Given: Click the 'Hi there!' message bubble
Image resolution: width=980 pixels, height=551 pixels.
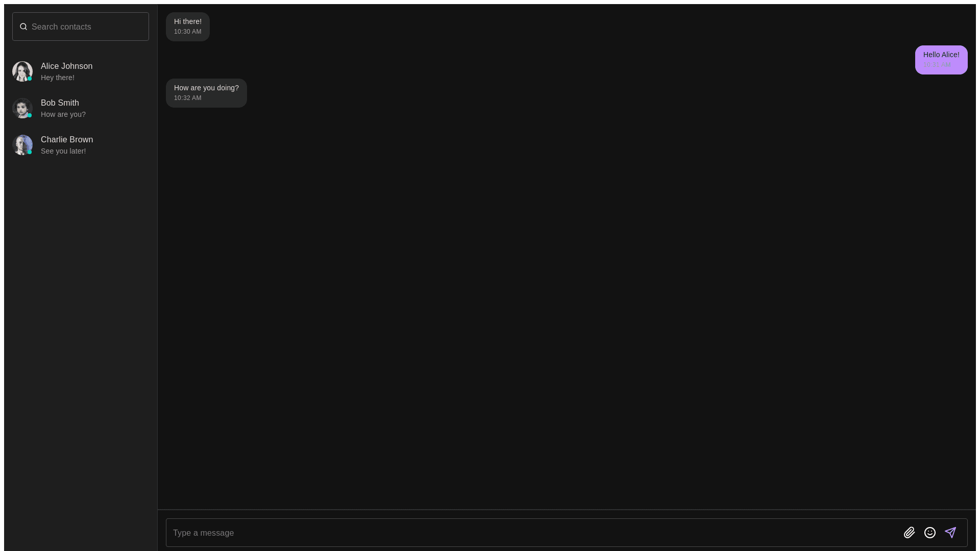Looking at the screenshot, I should point(188,27).
